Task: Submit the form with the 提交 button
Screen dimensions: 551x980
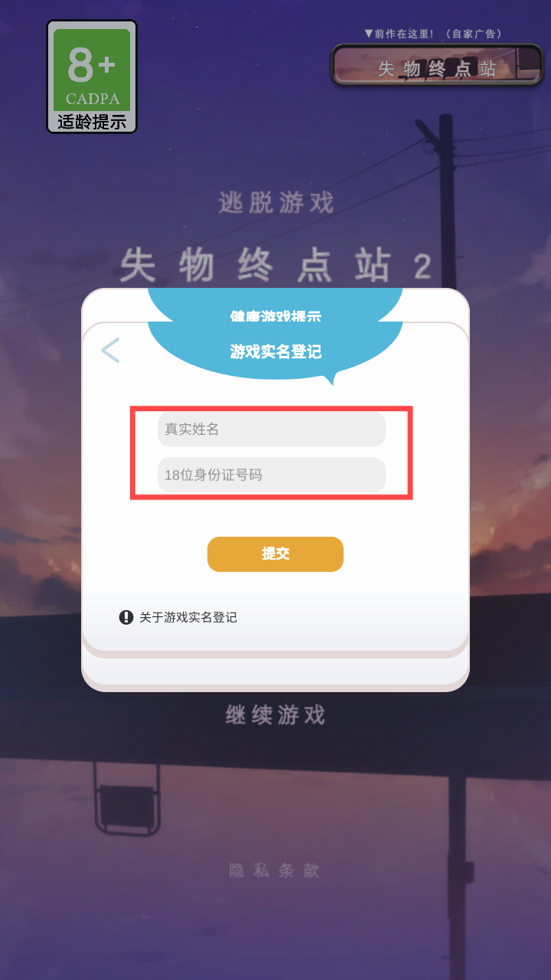Action: click(x=275, y=554)
